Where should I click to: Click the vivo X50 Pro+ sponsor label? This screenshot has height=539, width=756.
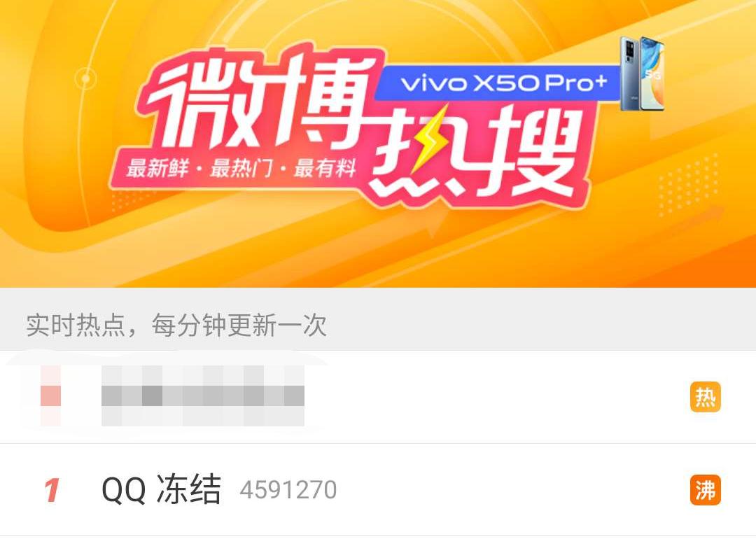(x=503, y=83)
